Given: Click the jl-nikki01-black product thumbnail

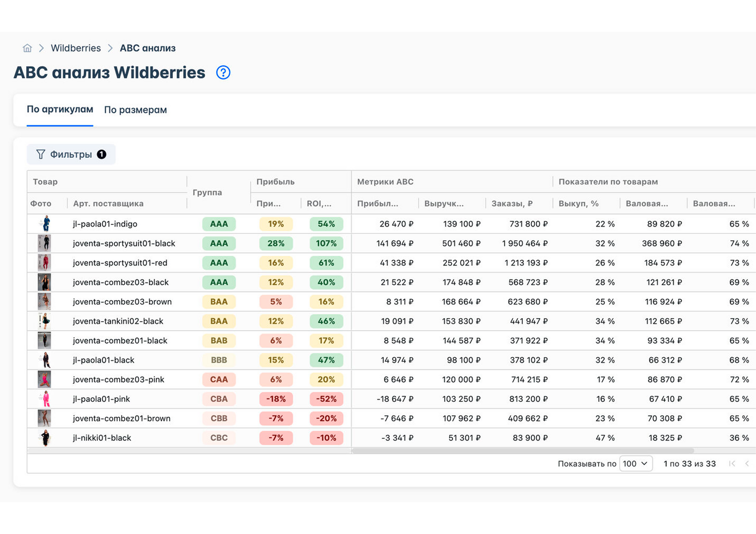Looking at the screenshot, I should (45, 438).
